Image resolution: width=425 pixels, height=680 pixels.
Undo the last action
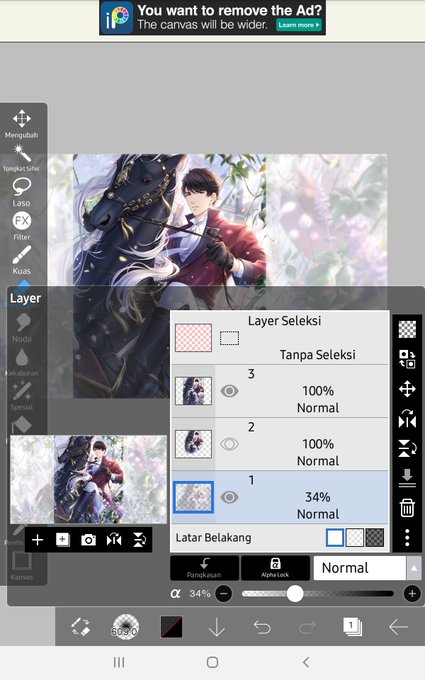tap(262, 627)
